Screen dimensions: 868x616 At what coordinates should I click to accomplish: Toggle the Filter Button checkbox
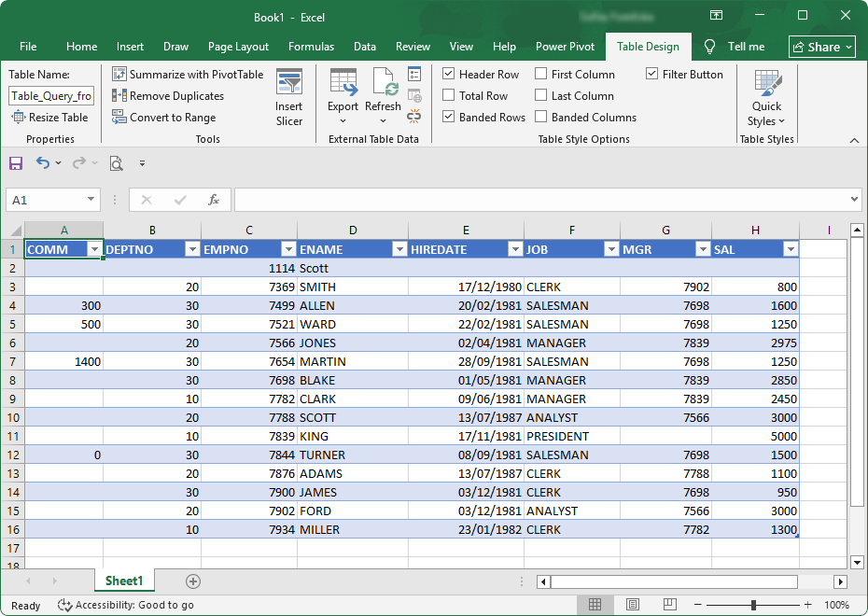pos(652,74)
